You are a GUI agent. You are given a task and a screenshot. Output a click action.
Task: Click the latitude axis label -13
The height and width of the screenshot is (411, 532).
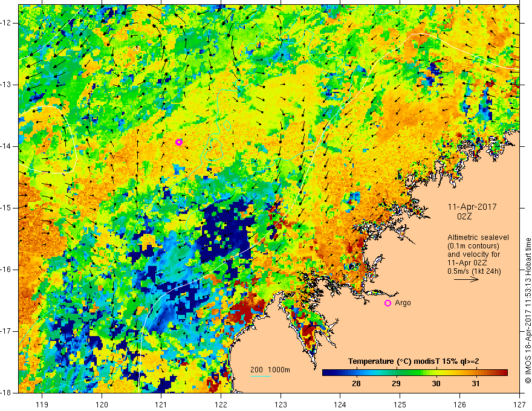6,85
